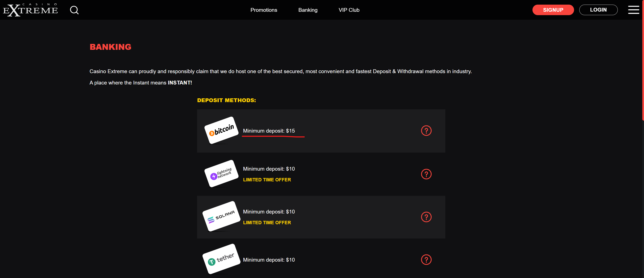Select the Tether card logo

(x=221, y=259)
